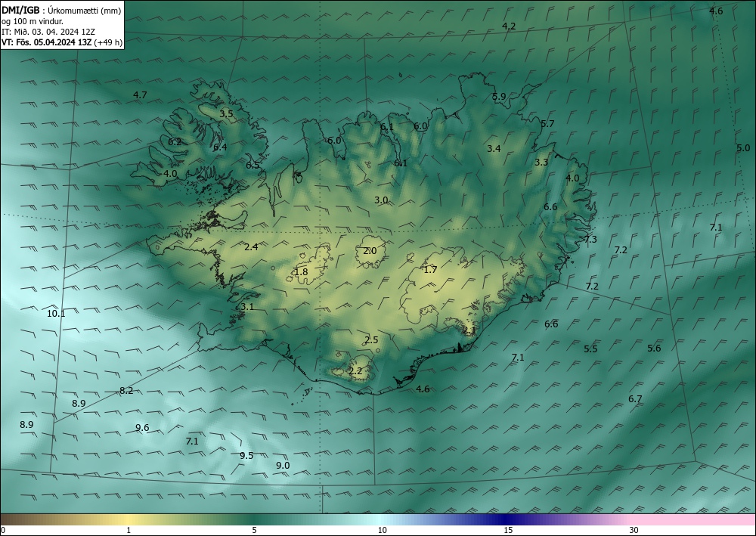The height and width of the screenshot is (536, 756).
Task: Click the title text 'DMI/IGB : Úrkomumætti (mm)'
Action: click(x=61, y=11)
